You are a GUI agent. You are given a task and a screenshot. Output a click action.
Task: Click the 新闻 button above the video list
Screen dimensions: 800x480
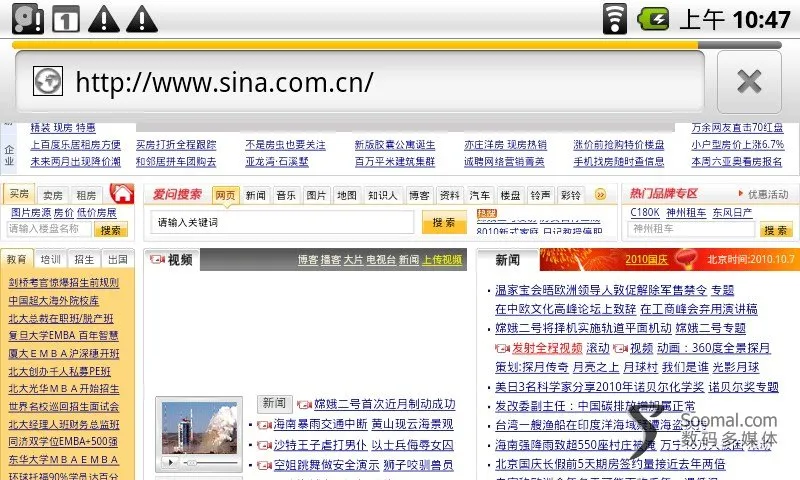[274, 403]
